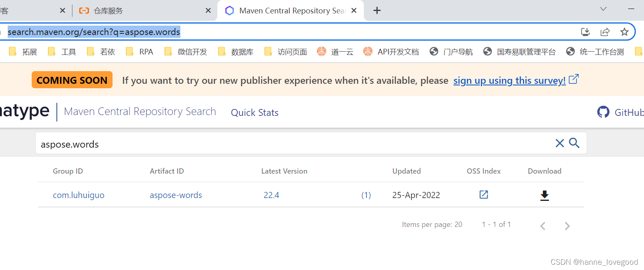The width and height of the screenshot is (644, 270).
Task: Open the API开发文档 bookmark
Action: (x=391, y=52)
